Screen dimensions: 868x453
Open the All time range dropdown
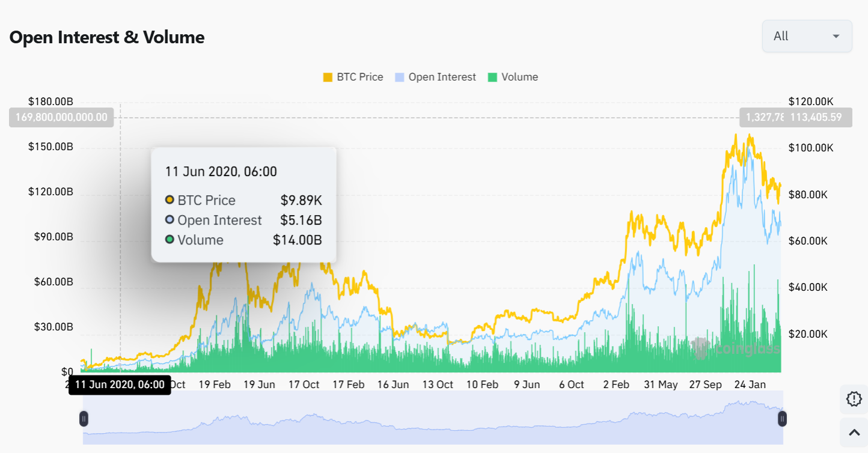coord(806,36)
